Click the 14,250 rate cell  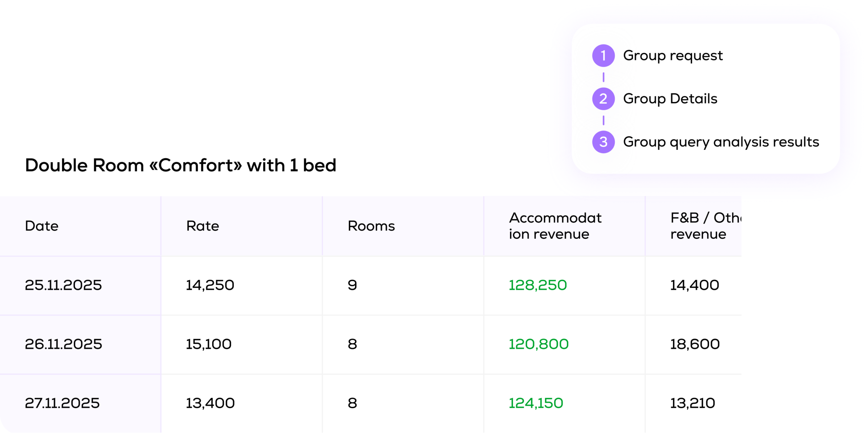pyautogui.click(x=210, y=285)
